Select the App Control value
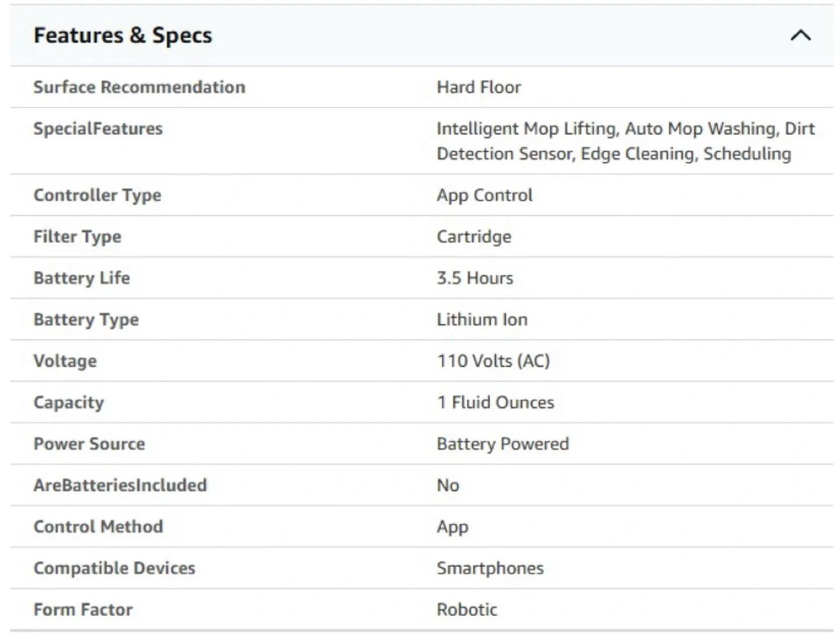The width and height of the screenshot is (840, 638). click(x=485, y=195)
